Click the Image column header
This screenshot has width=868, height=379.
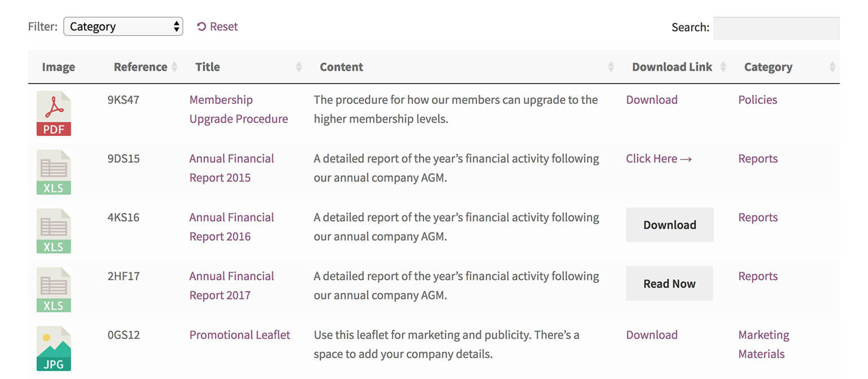pyautogui.click(x=59, y=67)
